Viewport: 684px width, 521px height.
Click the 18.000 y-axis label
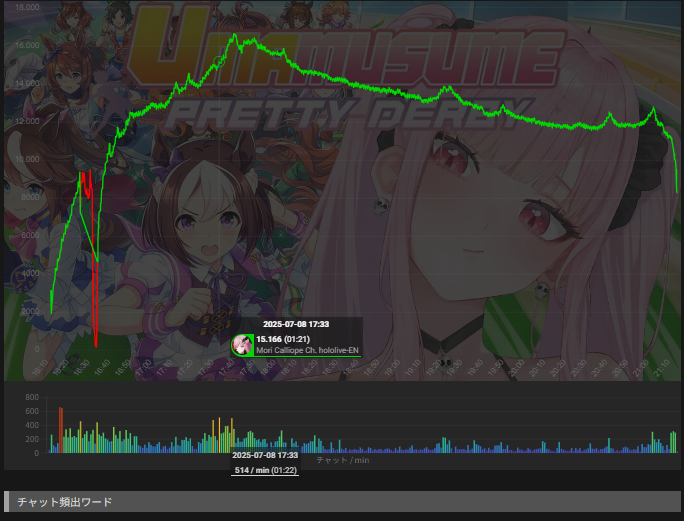(27, 7)
